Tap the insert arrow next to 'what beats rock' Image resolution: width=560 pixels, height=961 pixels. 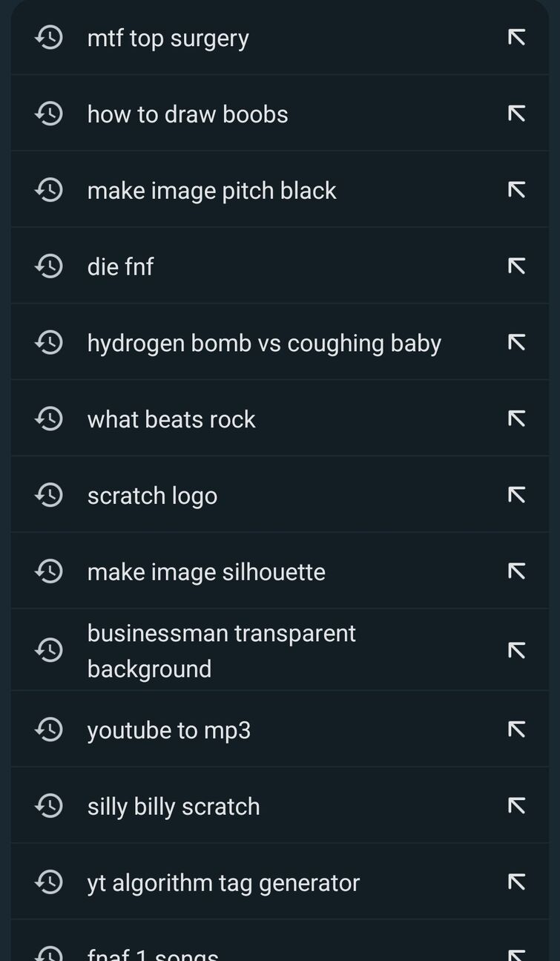coord(516,419)
